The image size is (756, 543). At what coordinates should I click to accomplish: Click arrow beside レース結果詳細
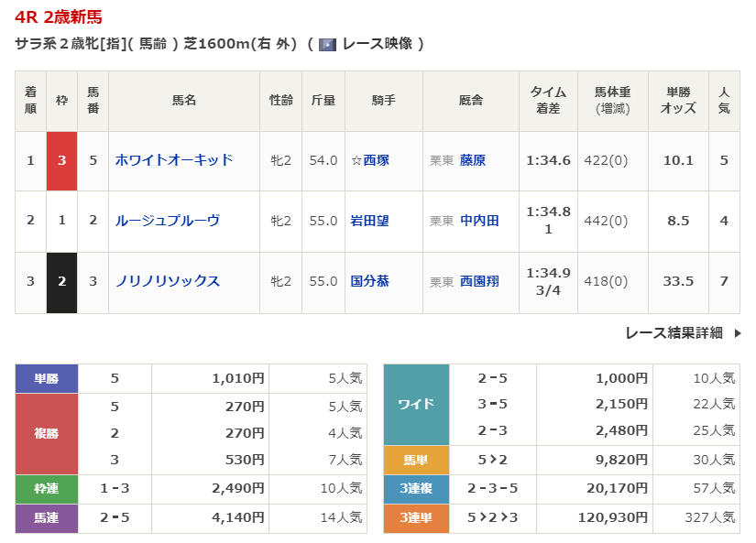(x=737, y=333)
